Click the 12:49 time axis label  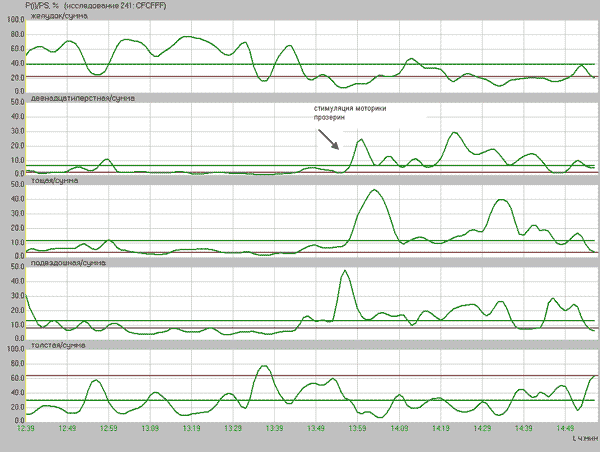click(x=67, y=428)
